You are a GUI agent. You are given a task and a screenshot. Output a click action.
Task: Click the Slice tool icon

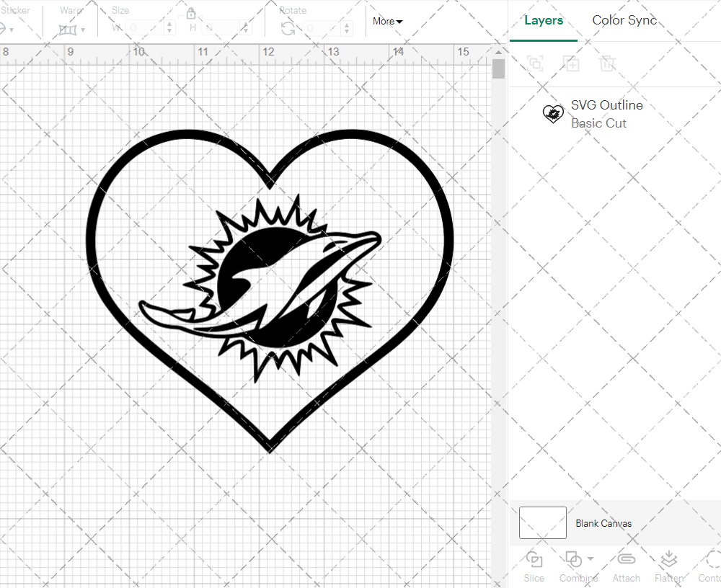[x=534, y=559]
